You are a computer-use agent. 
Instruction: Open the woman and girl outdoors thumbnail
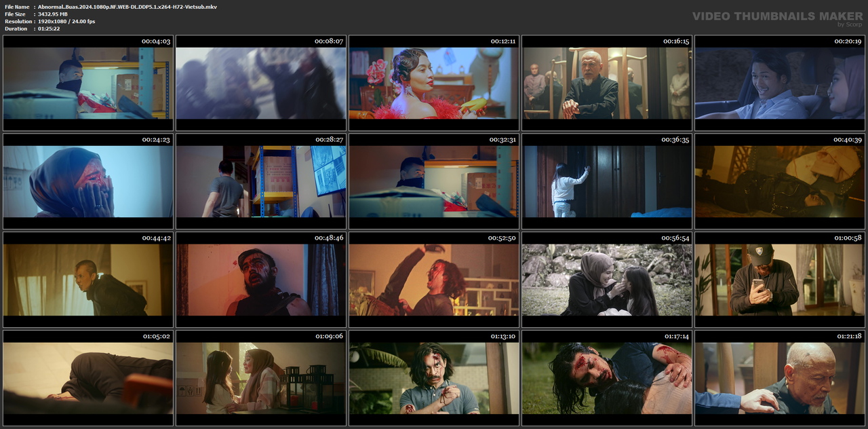click(x=607, y=280)
